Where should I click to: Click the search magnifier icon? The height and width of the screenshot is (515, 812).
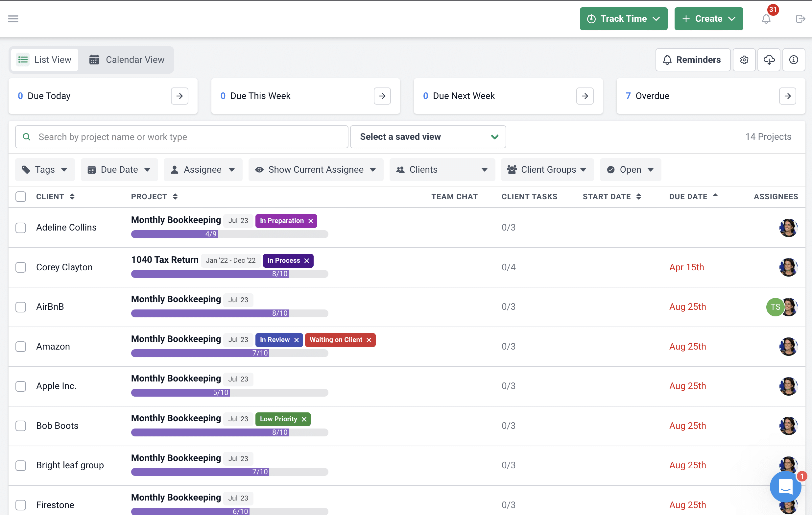[x=27, y=137]
